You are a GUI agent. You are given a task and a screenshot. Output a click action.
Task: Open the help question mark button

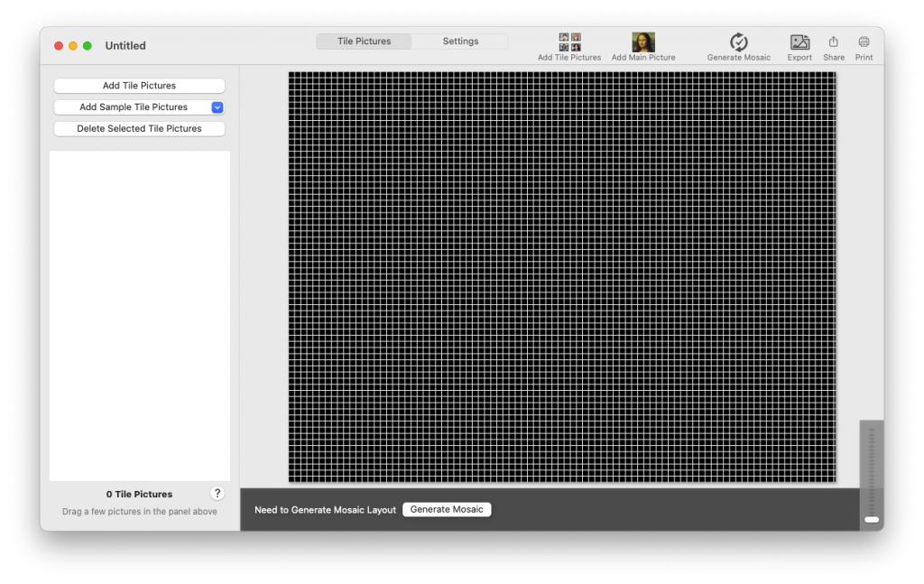click(217, 493)
